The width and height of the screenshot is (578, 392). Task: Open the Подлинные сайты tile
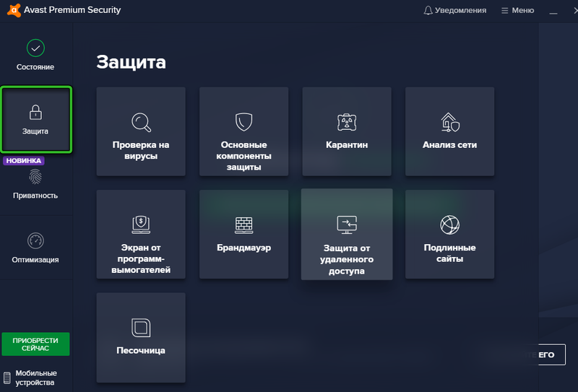click(449, 235)
